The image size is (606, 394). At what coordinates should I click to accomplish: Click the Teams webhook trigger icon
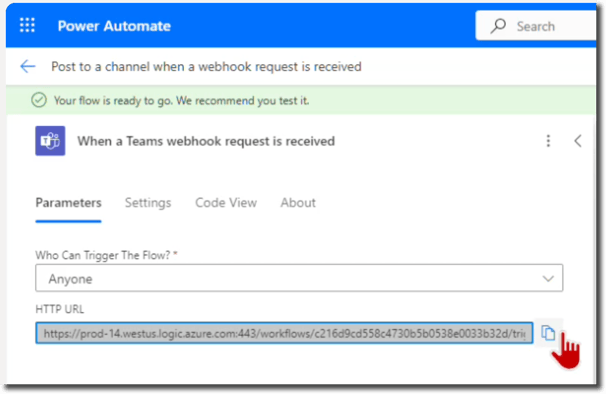coord(50,141)
